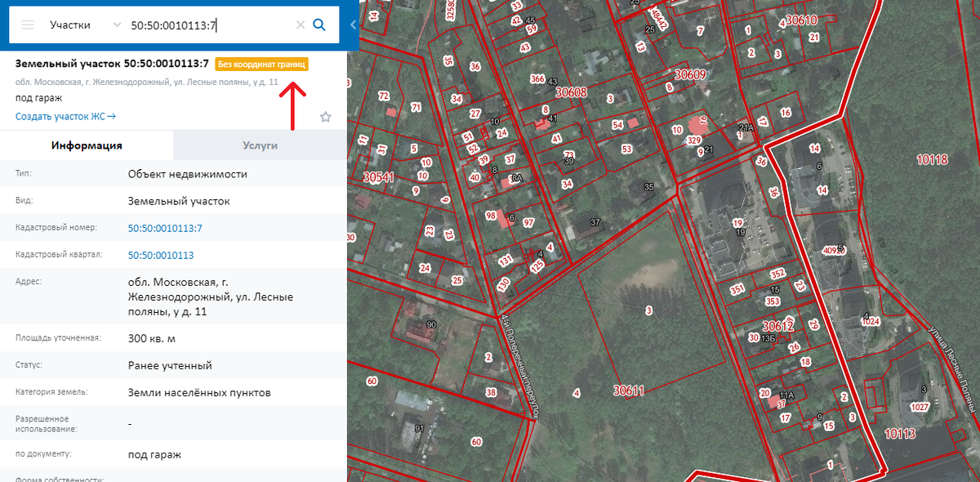980x482 pixels.
Task: Expand the Участки search type dropdown
Action: point(85,25)
